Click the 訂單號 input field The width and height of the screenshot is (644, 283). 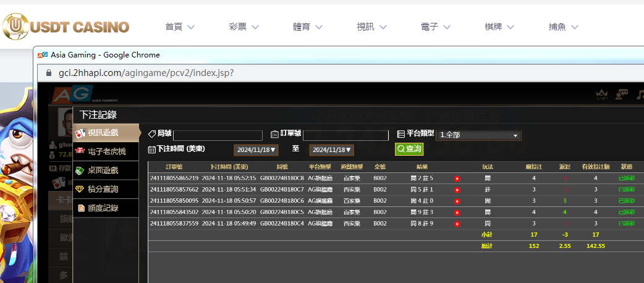345,135
